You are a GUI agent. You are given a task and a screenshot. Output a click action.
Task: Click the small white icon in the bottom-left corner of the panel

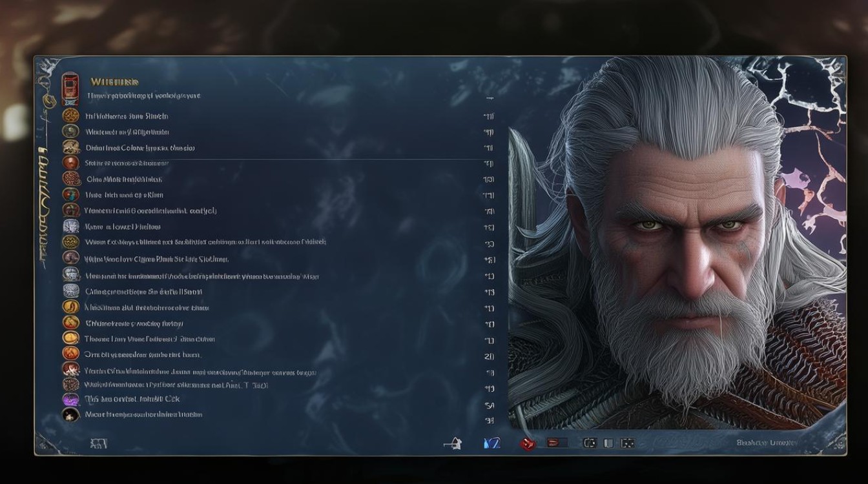tap(99, 443)
